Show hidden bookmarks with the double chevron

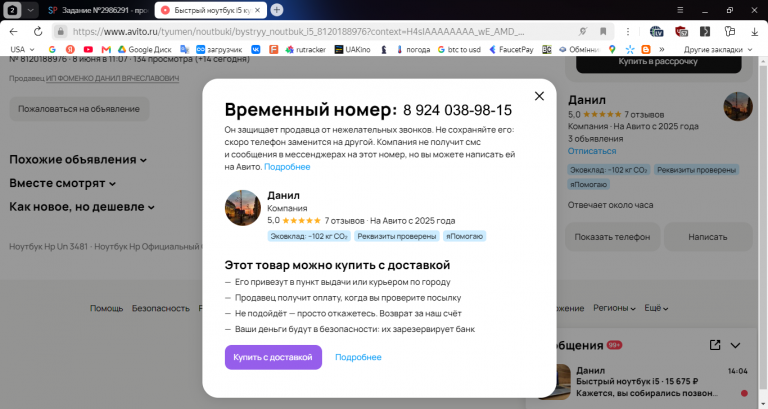tap(662, 49)
